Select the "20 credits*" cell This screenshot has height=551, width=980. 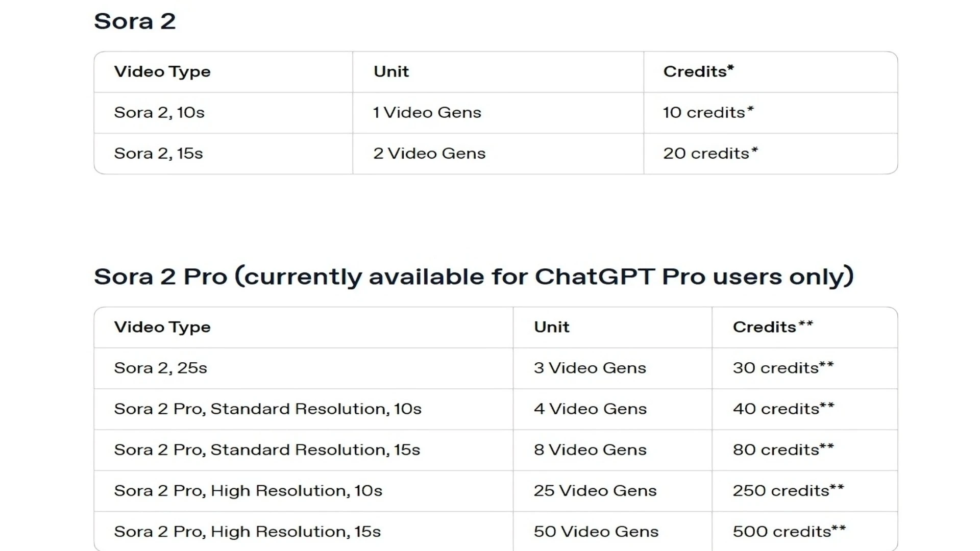point(710,153)
